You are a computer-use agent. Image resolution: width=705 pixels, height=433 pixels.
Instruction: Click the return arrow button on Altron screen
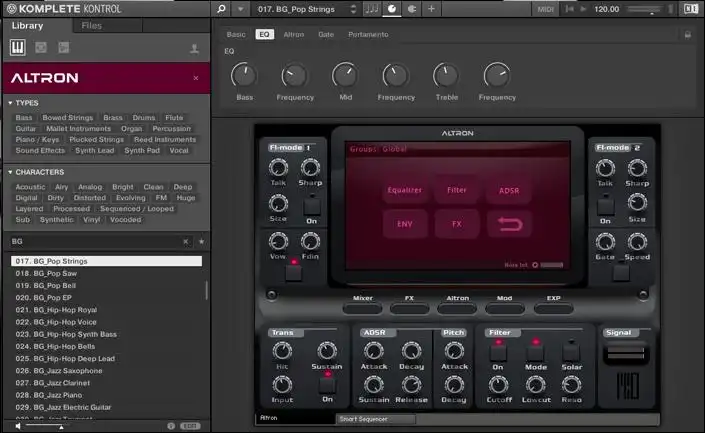coord(509,224)
